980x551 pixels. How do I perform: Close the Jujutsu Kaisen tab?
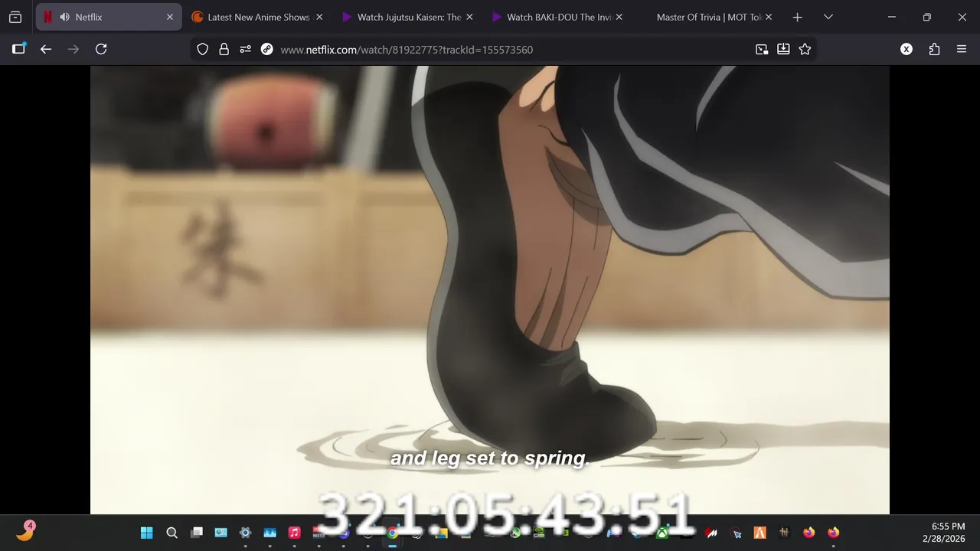coord(469,17)
